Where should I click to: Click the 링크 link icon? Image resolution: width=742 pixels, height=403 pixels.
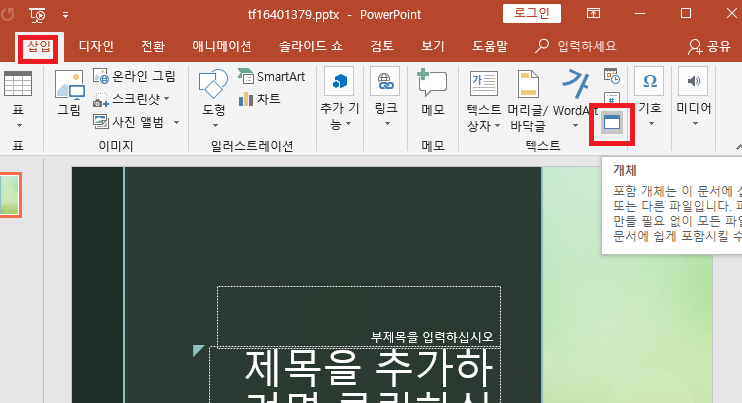tap(385, 81)
